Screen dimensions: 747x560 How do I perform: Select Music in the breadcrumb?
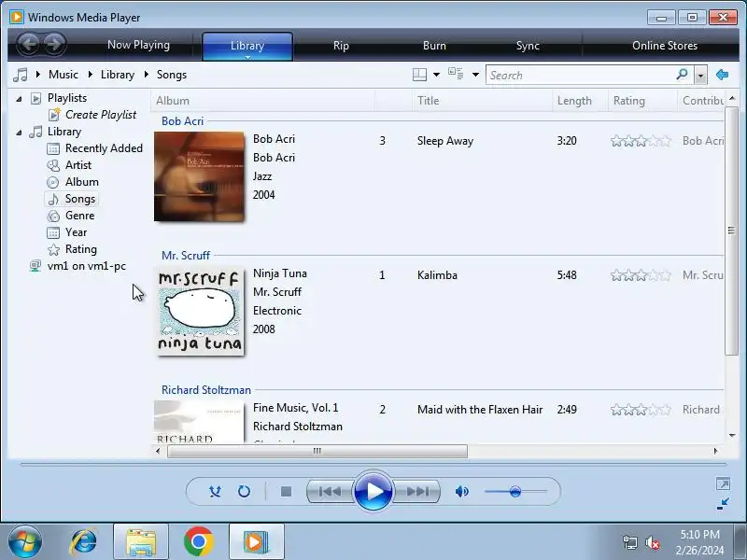click(x=63, y=75)
